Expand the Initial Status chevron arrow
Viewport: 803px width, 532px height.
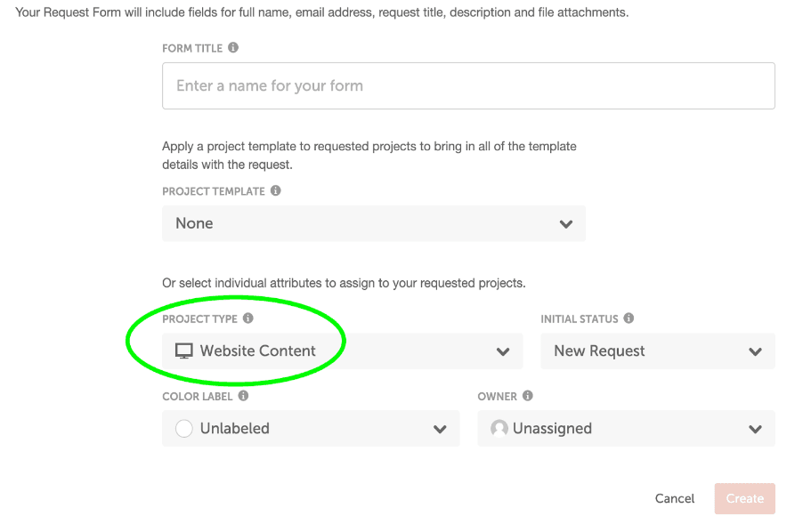(x=756, y=351)
